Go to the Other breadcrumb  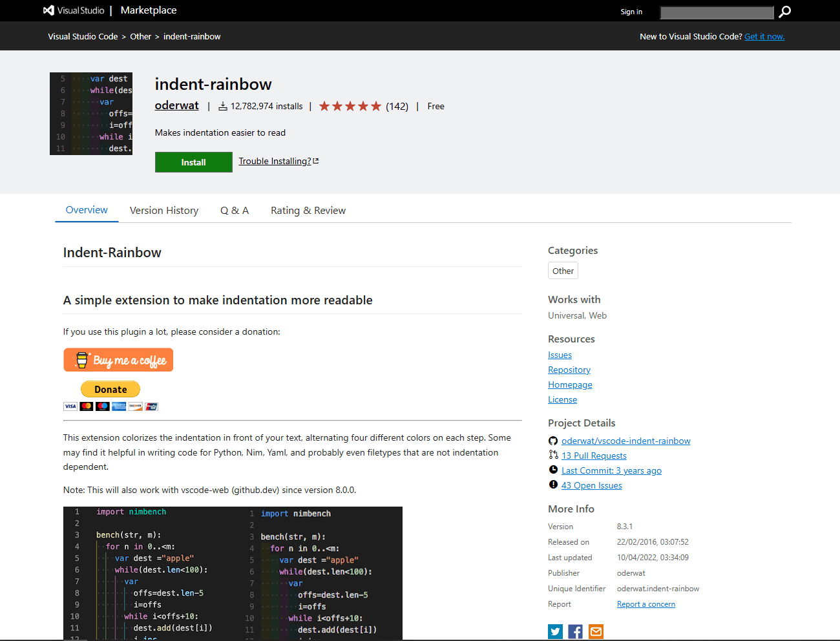point(140,36)
